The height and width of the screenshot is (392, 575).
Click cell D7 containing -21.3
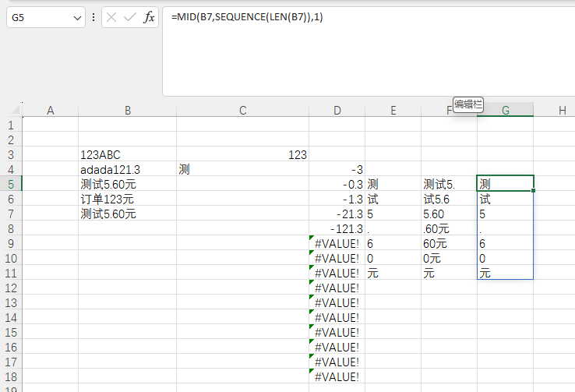coord(337,214)
